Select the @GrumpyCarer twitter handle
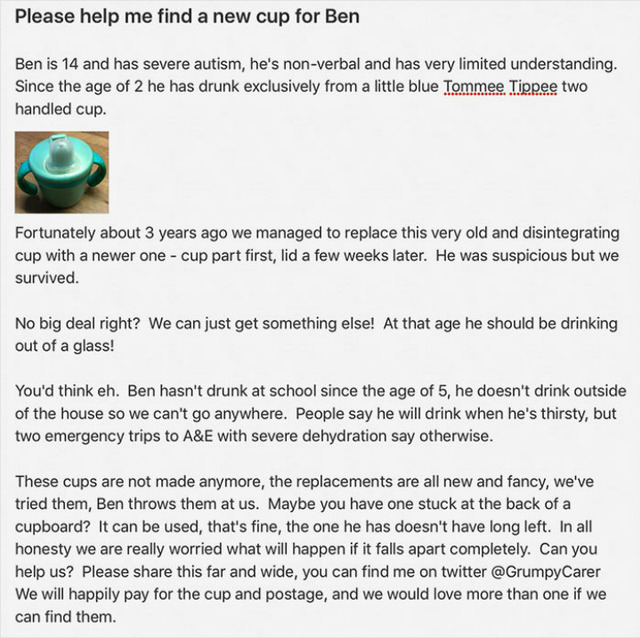Screen dimensions: 640x638 [x=545, y=571]
